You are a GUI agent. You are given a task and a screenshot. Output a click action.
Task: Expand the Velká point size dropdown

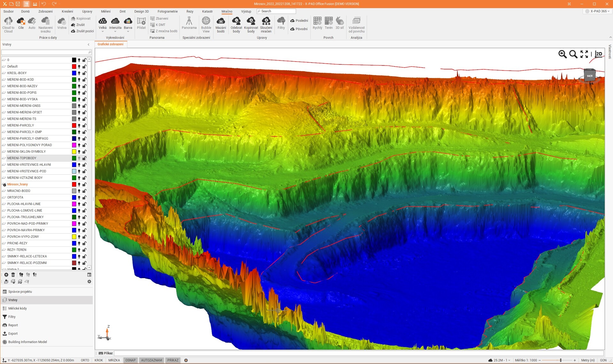[x=103, y=32]
